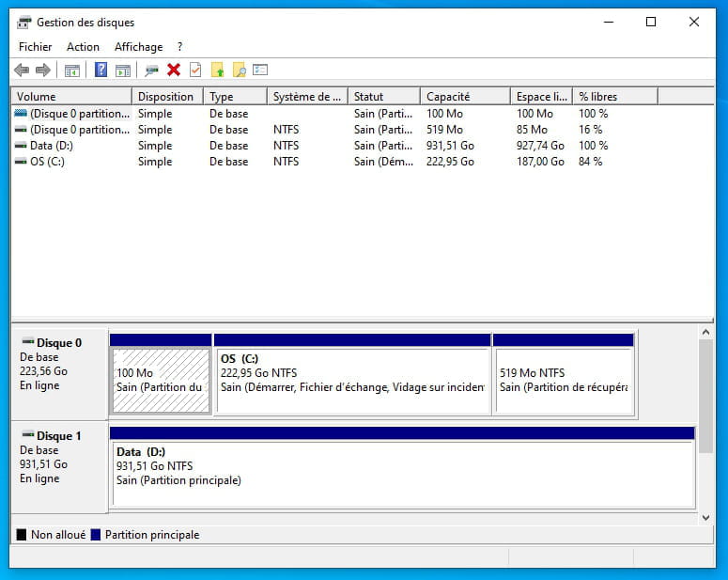Toggle the action pane toolbar icon
Viewport: 728px width, 580px height.
(122, 70)
